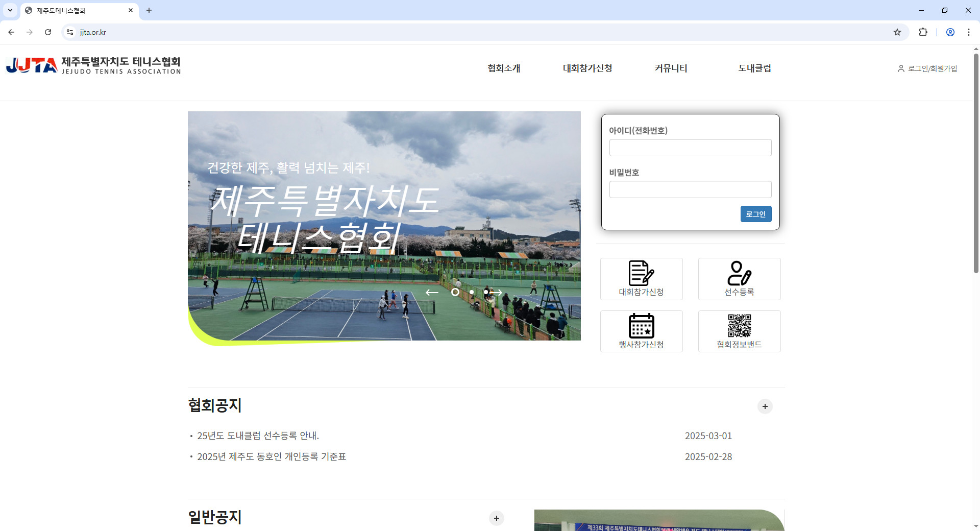
Task: Open notice 25년도 도내클럽 선수등록 안내
Action: [258, 436]
